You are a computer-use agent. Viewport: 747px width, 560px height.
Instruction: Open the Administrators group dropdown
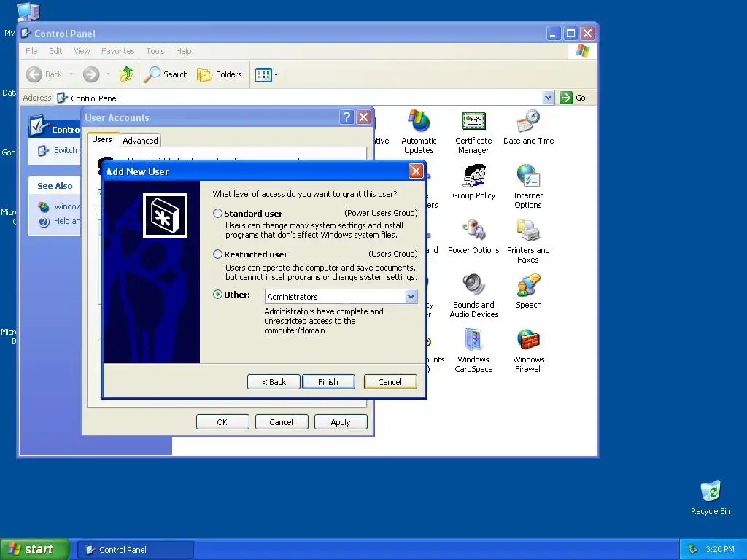click(411, 297)
